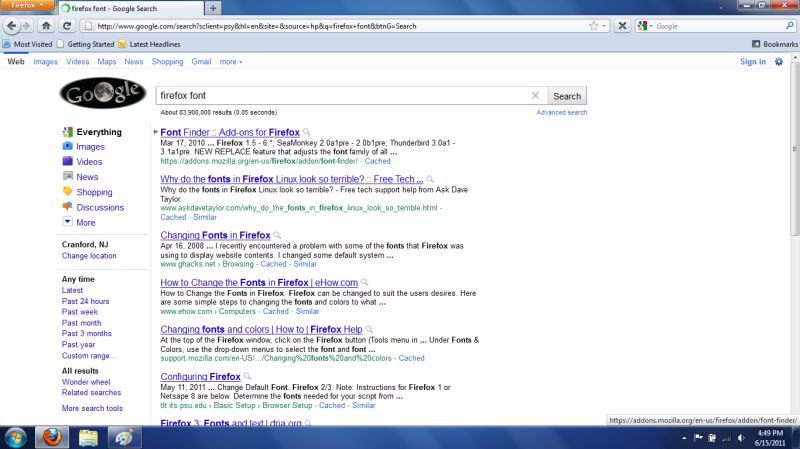Expand the more dropdown in Google top bar
The width and height of the screenshot is (800, 449).
(x=231, y=62)
